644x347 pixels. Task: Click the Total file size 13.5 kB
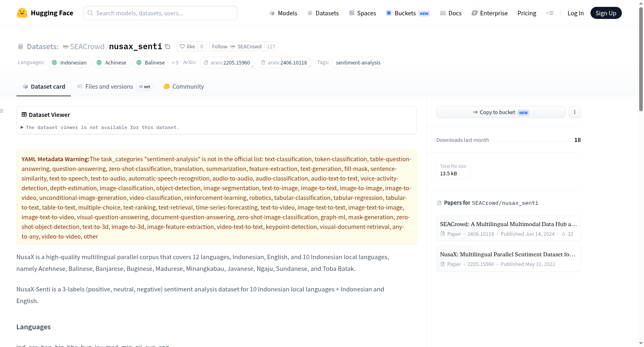(453, 170)
